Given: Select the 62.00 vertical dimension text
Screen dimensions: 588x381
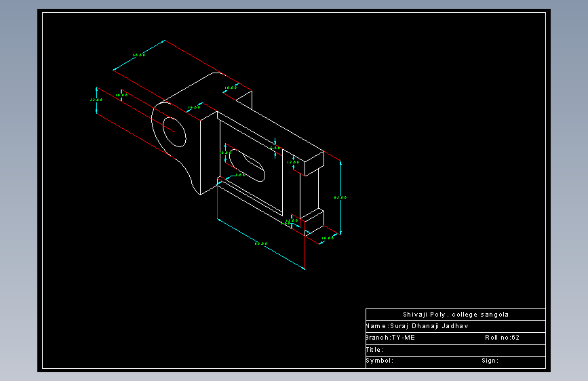Looking at the screenshot, I should tap(340, 197).
